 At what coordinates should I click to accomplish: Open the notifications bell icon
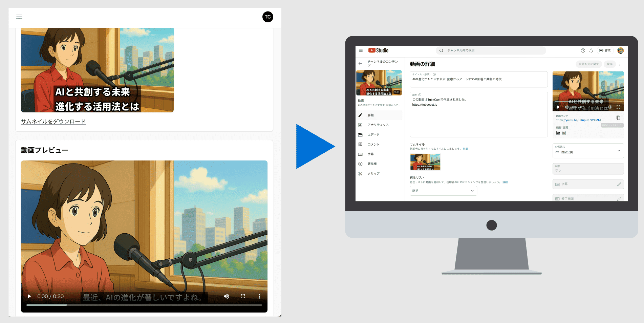click(591, 50)
